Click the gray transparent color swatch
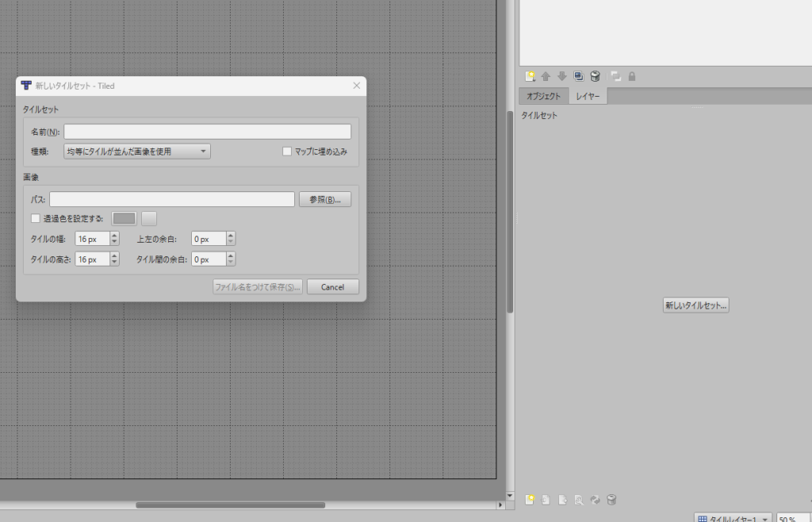This screenshot has width=812, height=522. pos(124,218)
